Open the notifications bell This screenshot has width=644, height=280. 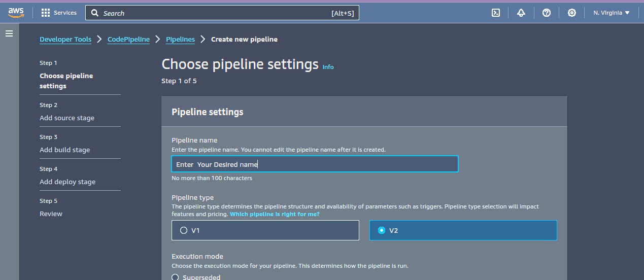click(521, 13)
